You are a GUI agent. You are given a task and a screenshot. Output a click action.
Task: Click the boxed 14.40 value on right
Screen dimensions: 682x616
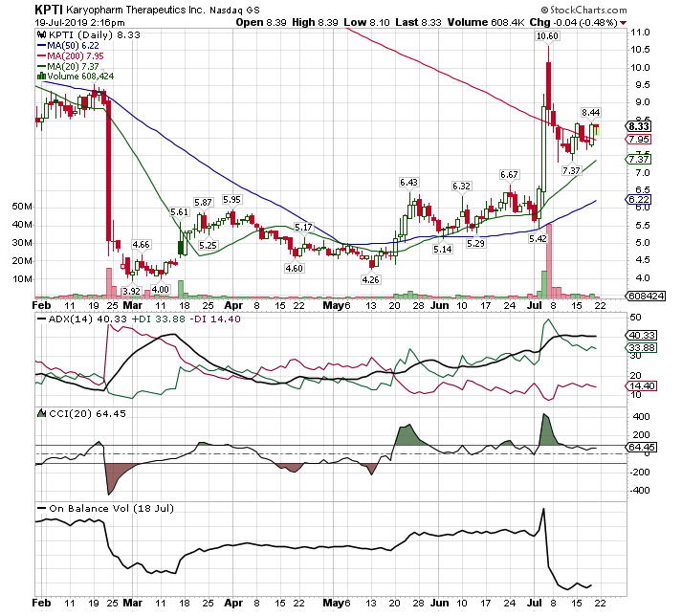pos(642,385)
